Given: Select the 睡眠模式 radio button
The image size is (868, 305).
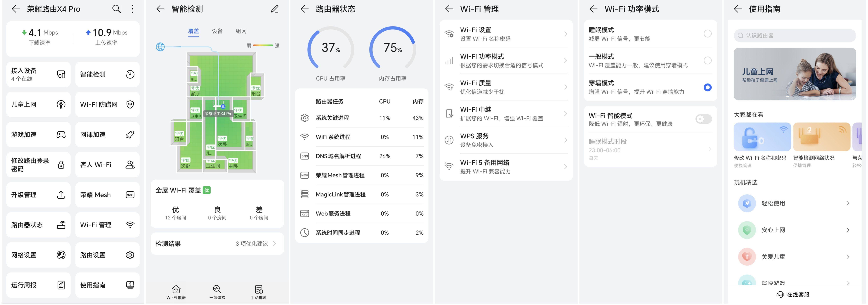Looking at the screenshot, I should [707, 34].
